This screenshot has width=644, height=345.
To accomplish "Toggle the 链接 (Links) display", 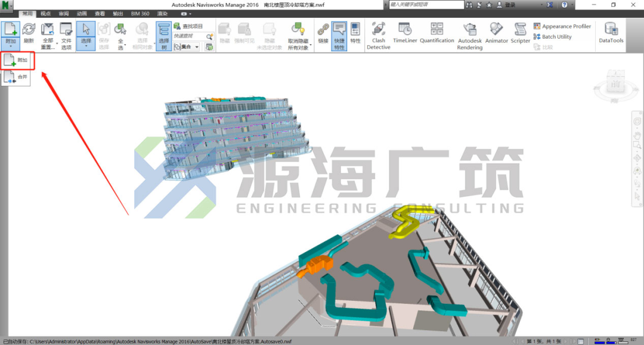I will (x=323, y=33).
